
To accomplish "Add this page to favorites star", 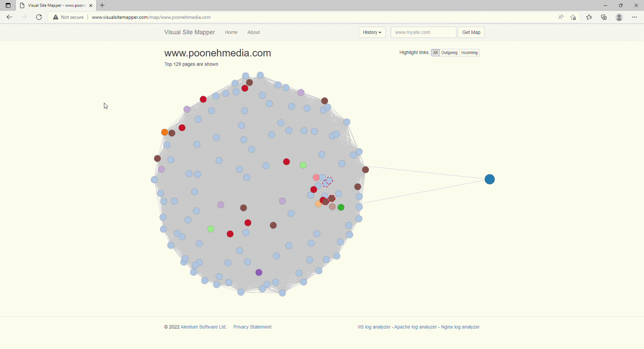I will click(x=573, y=17).
